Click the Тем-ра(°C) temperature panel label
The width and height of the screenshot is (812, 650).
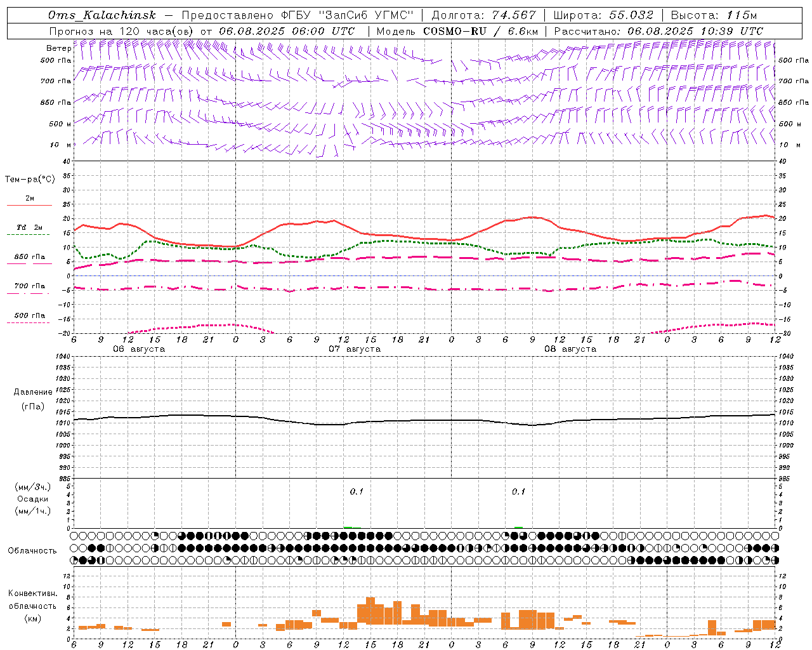[x=30, y=180]
